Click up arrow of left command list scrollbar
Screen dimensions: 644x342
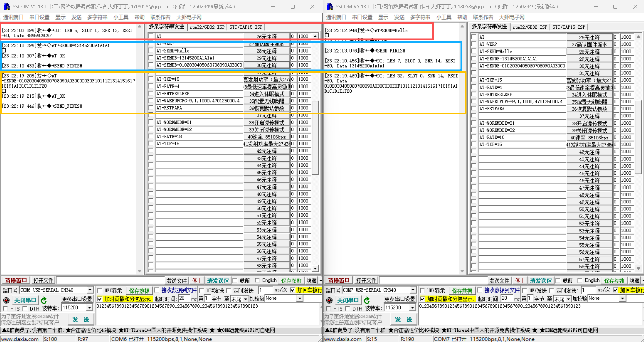point(315,36)
